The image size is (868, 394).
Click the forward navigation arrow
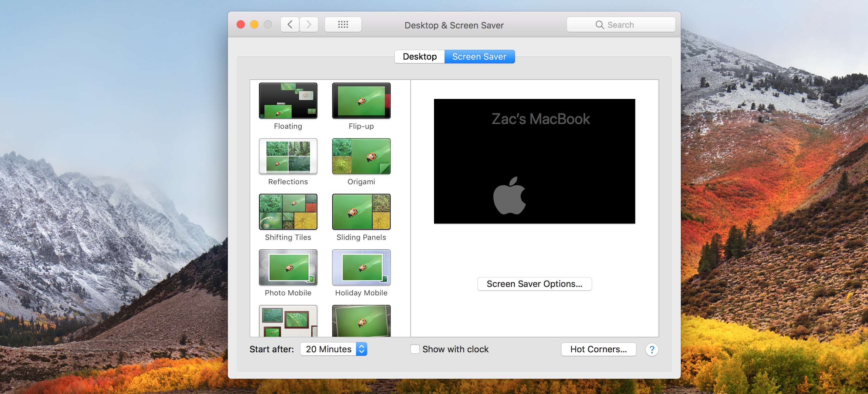point(309,24)
